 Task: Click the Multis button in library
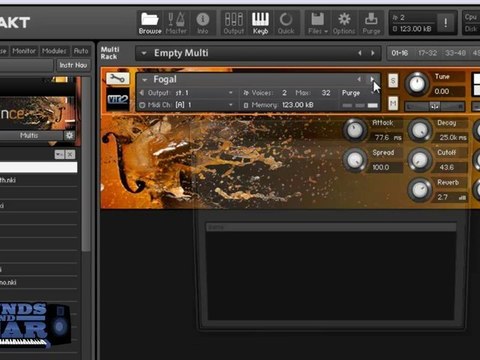[29, 135]
